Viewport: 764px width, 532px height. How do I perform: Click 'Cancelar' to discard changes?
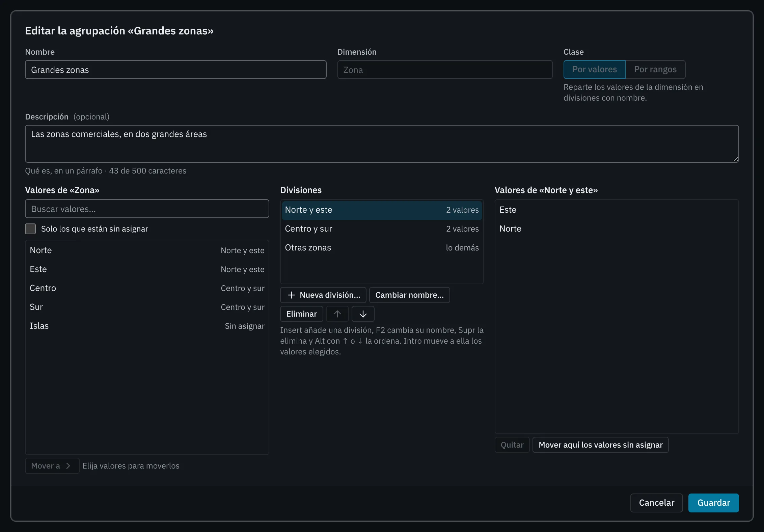(x=656, y=503)
